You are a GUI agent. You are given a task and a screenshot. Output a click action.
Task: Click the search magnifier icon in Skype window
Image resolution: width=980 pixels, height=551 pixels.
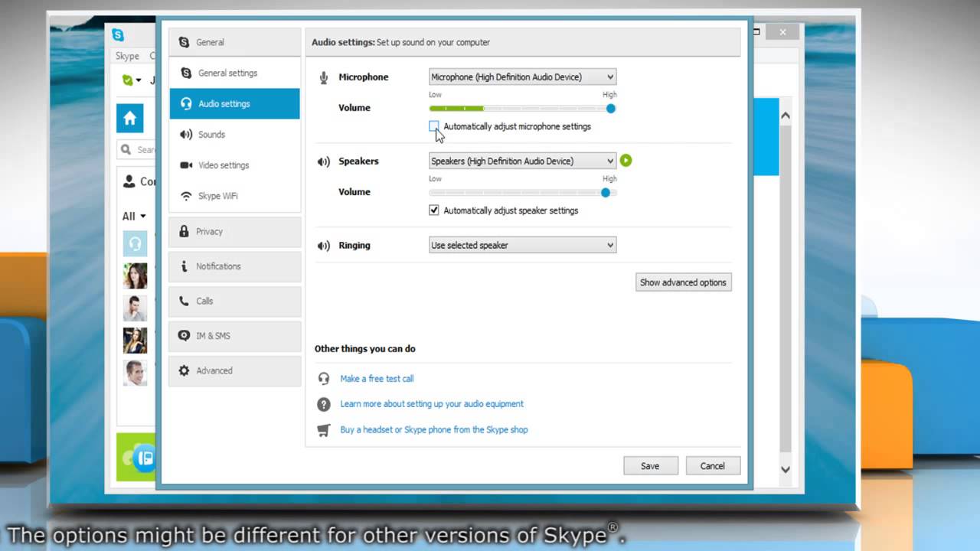tap(126, 149)
